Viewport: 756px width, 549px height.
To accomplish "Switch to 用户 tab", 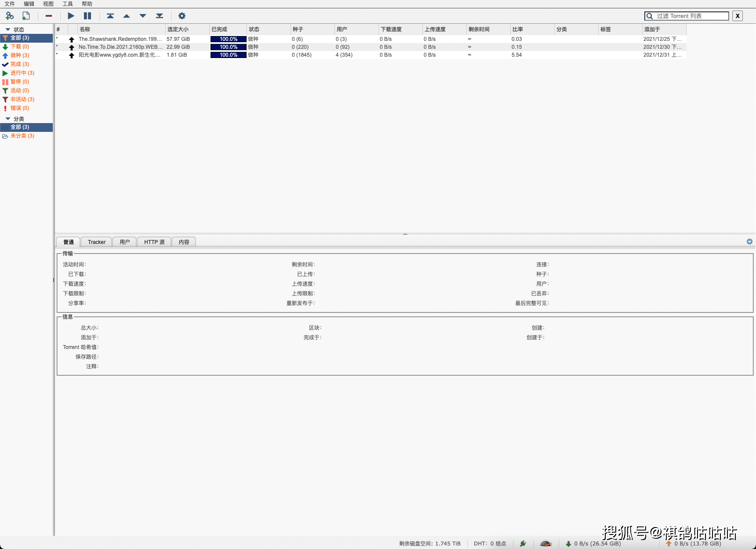I will pyautogui.click(x=125, y=242).
